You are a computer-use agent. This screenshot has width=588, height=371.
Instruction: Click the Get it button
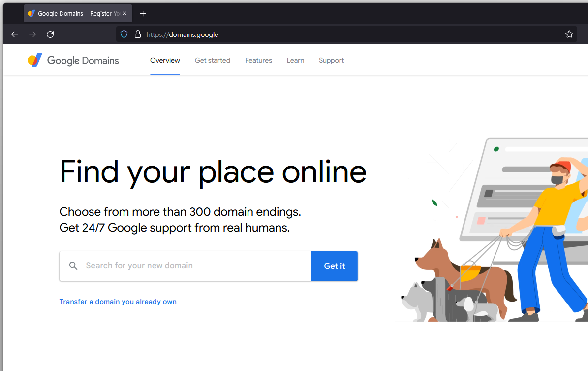pyautogui.click(x=335, y=266)
